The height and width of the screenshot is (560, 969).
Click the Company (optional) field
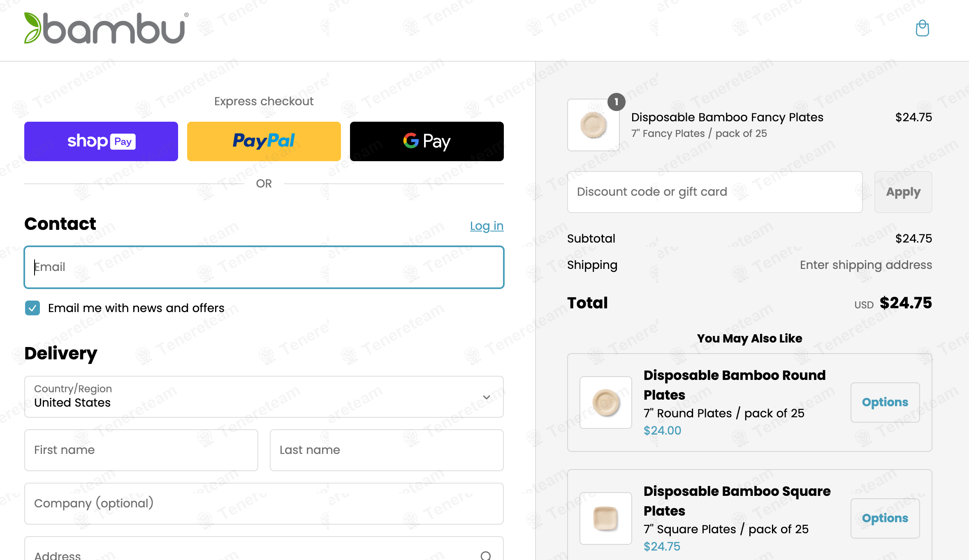tap(264, 504)
